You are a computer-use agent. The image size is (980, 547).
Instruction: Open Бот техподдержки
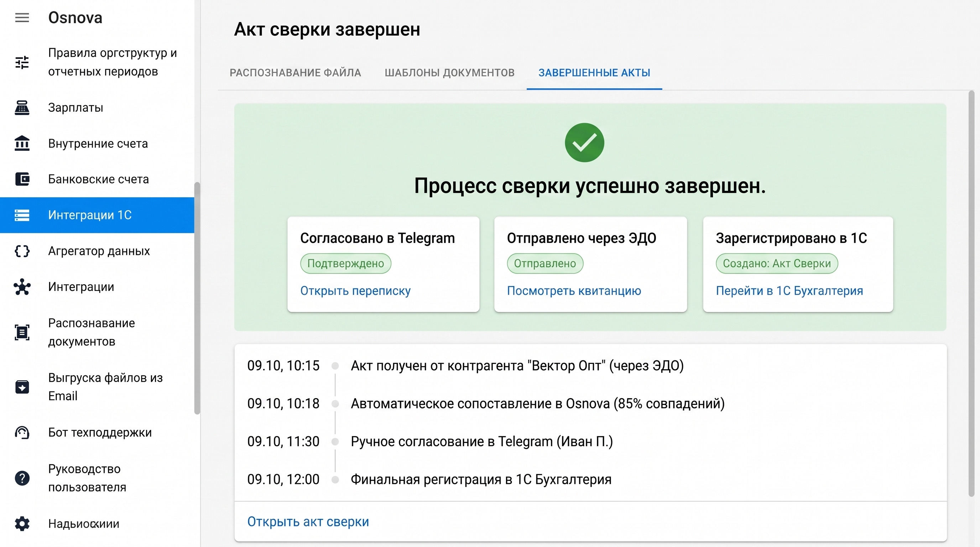click(x=97, y=432)
